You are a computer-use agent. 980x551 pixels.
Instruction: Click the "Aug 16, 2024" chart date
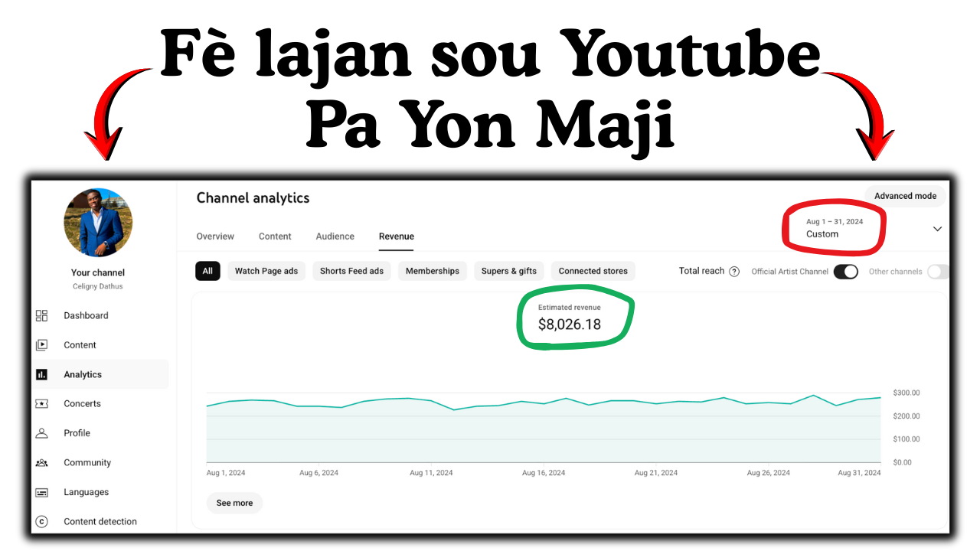click(x=544, y=473)
